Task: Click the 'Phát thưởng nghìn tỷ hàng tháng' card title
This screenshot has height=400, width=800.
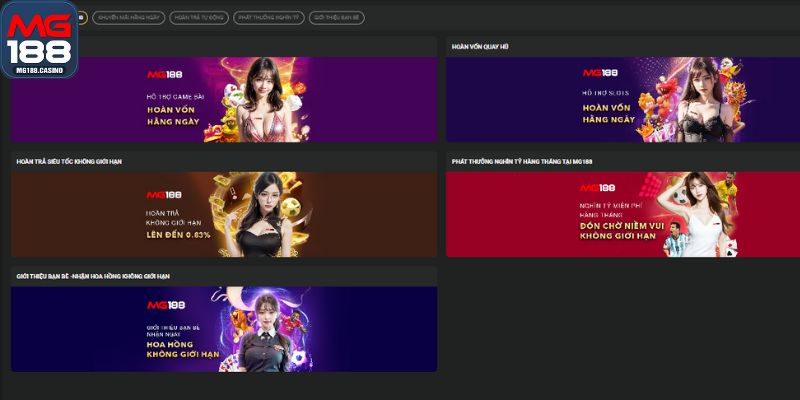Action: coord(522,162)
